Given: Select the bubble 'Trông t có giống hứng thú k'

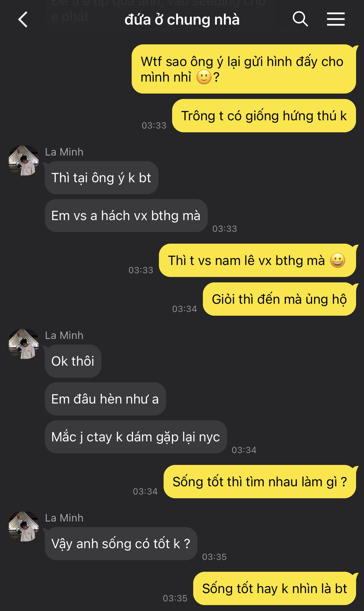Looking at the screenshot, I should coord(264,116).
